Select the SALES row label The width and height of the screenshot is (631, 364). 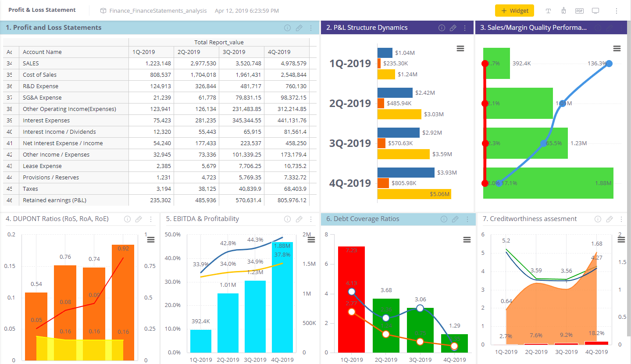31,63
